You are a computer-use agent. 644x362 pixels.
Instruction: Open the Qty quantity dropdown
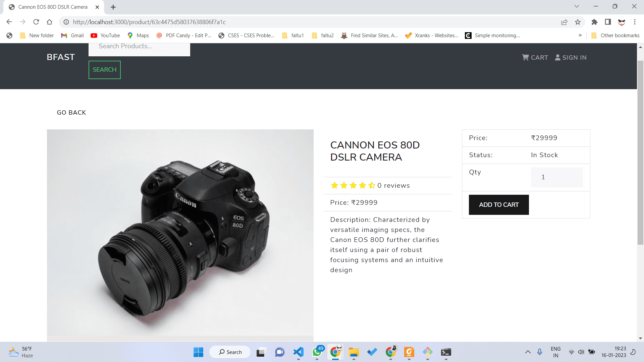point(556,177)
